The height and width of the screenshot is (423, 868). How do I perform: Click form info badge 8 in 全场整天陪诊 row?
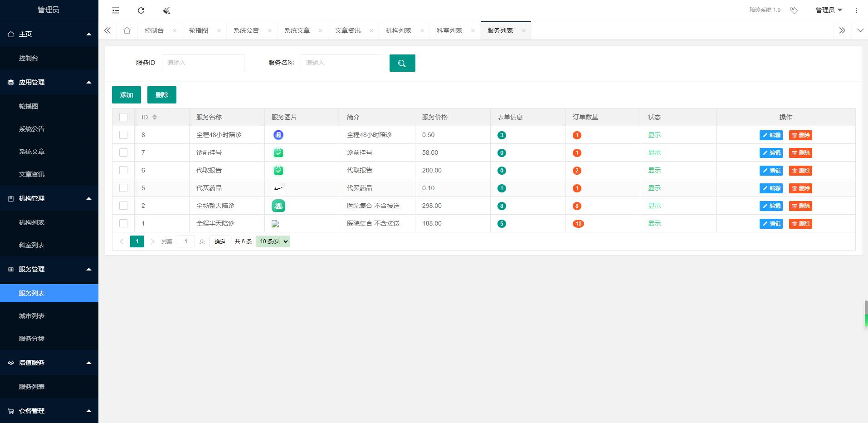pyautogui.click(x=502, y=206)
